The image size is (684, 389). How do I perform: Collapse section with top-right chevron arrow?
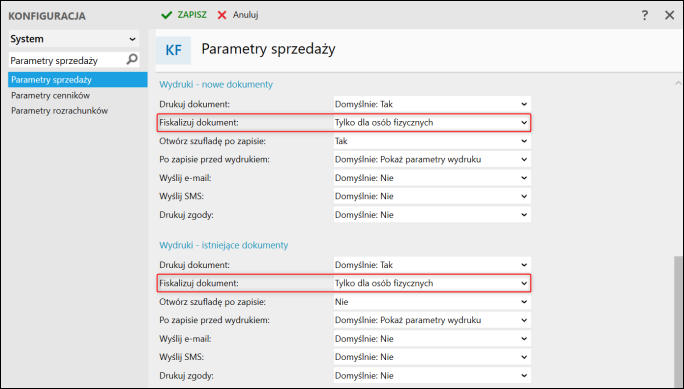678,83
